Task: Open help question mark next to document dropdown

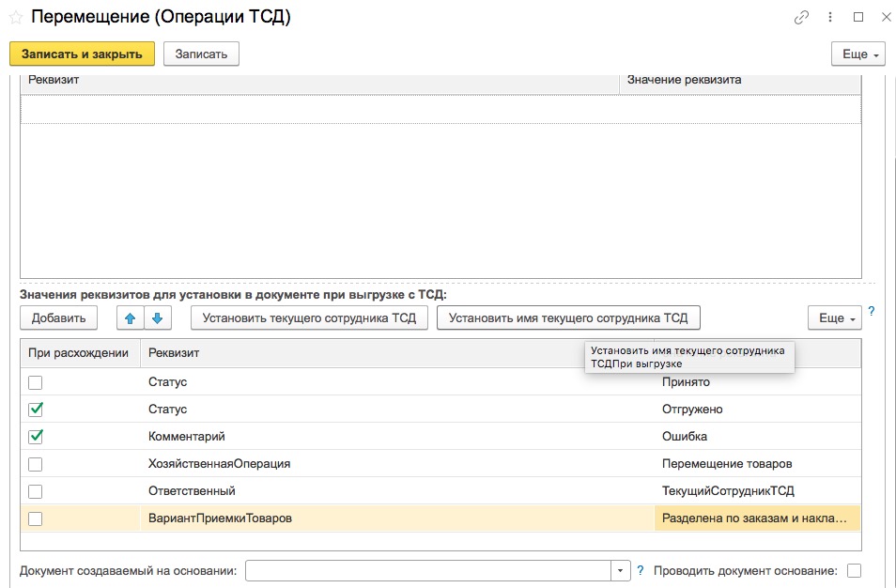Action: pyautogui.click(x=640, y=570)
